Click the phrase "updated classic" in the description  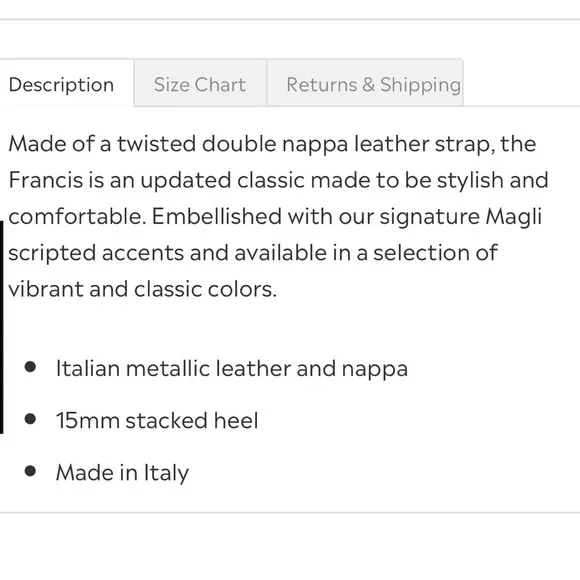coord(223,181)
